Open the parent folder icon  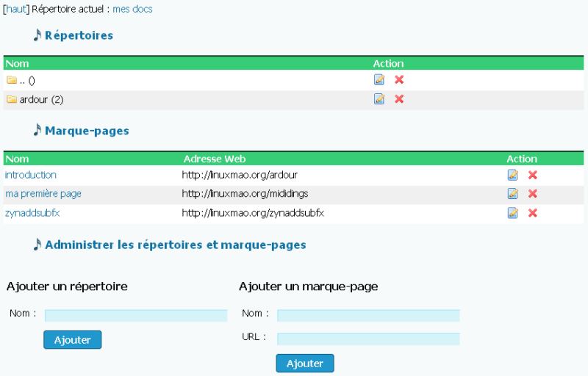[12, 80]
